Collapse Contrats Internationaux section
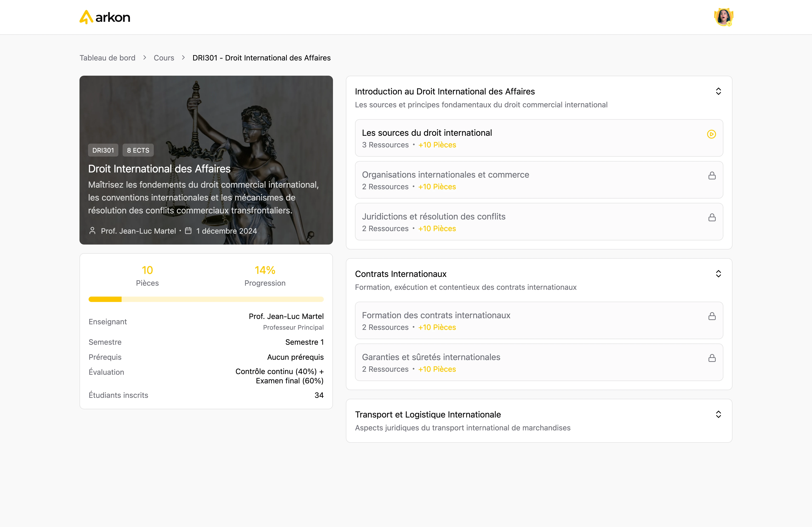812x527 pixels. [x=718, y=274]
